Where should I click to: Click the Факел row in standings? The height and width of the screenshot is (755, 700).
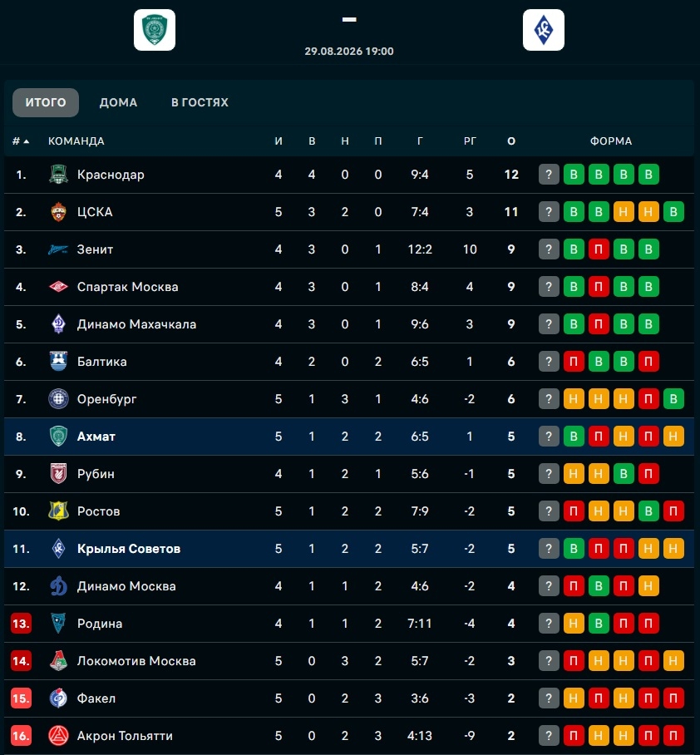coord(349,698)
